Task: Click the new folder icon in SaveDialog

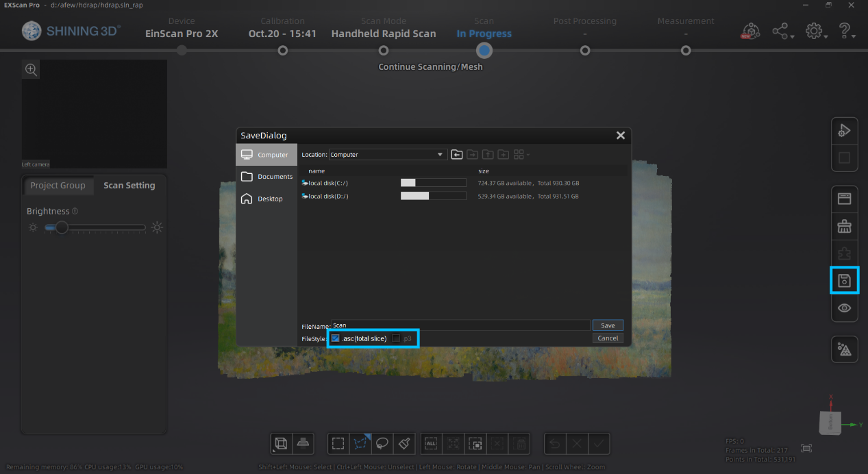Action: click(503, 155)
